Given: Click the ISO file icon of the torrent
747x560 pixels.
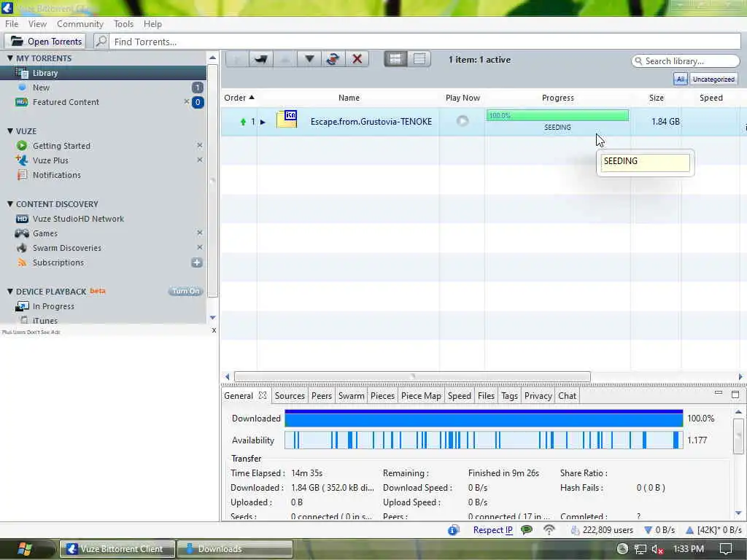Looking at the screenshot, I should tap(287, 119).
